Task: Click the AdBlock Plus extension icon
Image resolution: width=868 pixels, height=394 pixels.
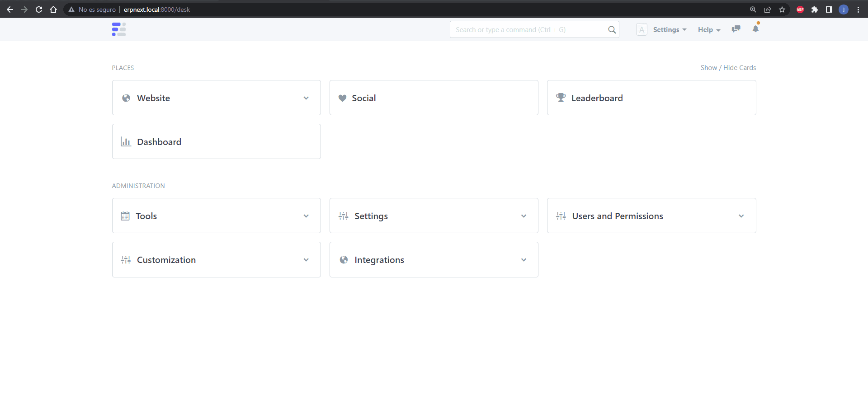Action: [800, 9]
